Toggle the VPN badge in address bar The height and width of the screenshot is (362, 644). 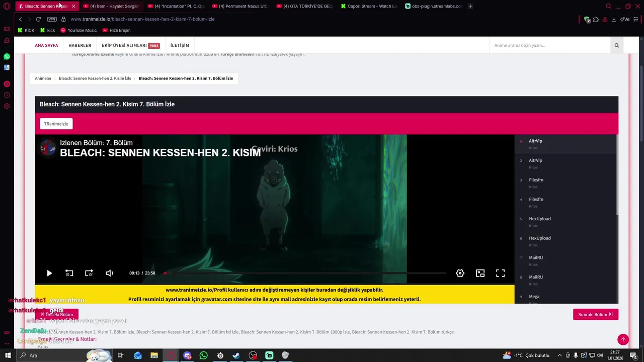coord(52,19)
